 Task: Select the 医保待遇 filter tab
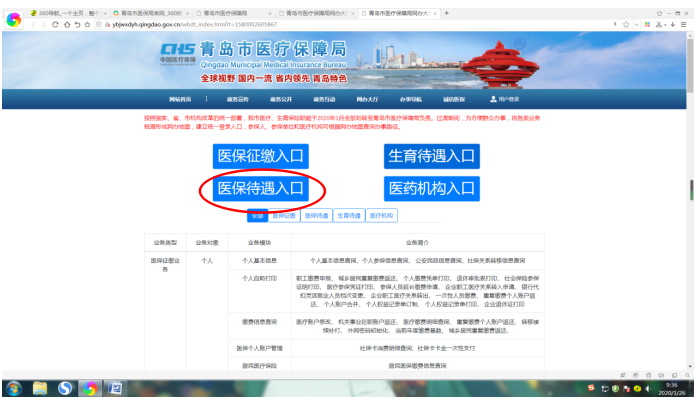pyautogui.click(x=316, y=215)
